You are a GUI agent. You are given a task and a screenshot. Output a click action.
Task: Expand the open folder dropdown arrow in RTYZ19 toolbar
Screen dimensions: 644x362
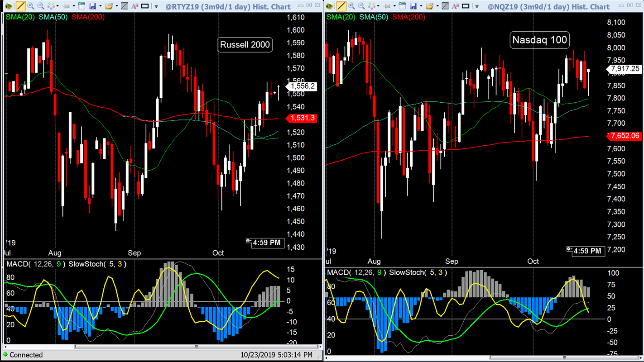click(117, 6)
